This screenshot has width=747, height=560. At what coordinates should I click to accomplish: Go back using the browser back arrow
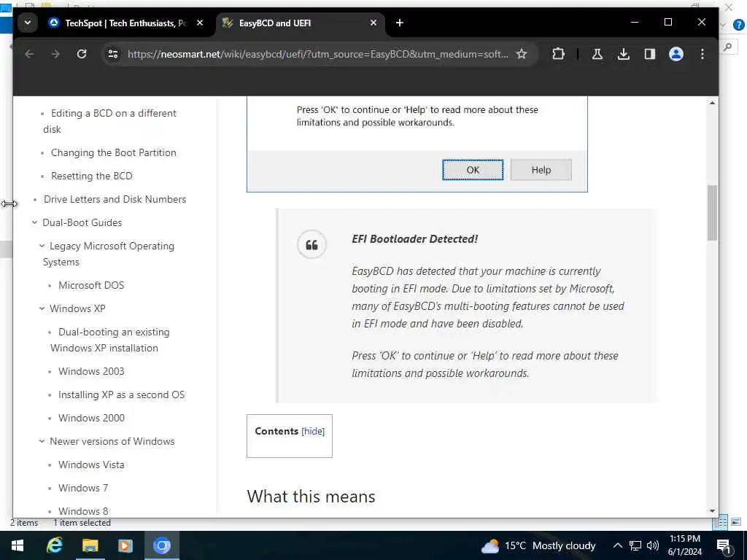(29, 54)
